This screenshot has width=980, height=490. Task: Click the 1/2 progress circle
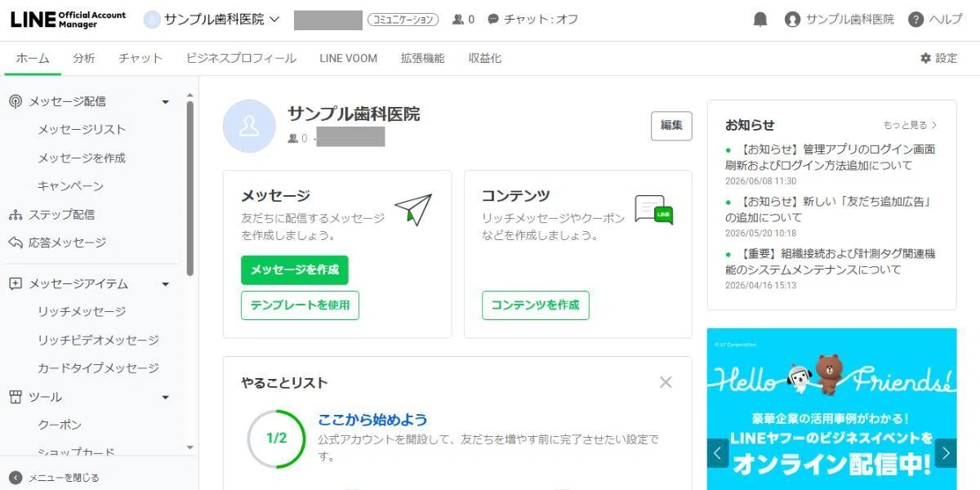[x=276, y=439]
